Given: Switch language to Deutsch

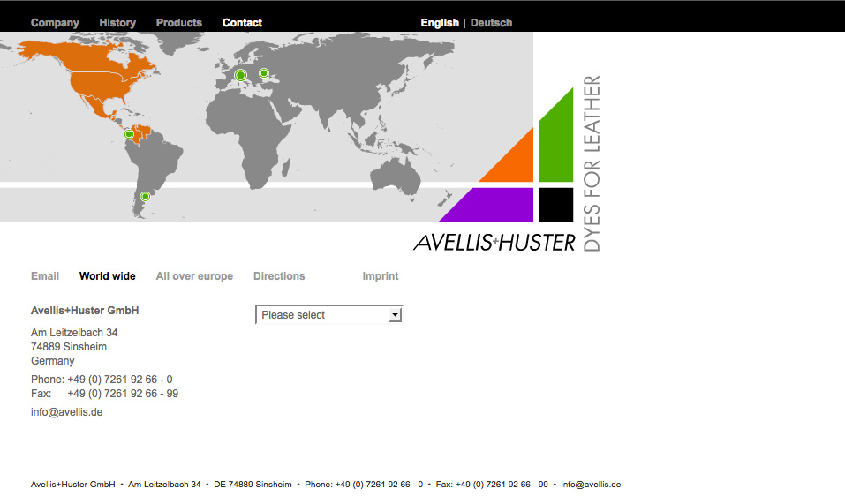Looking at the screenshot, I should pyautogui.click(x=491, y=23).
